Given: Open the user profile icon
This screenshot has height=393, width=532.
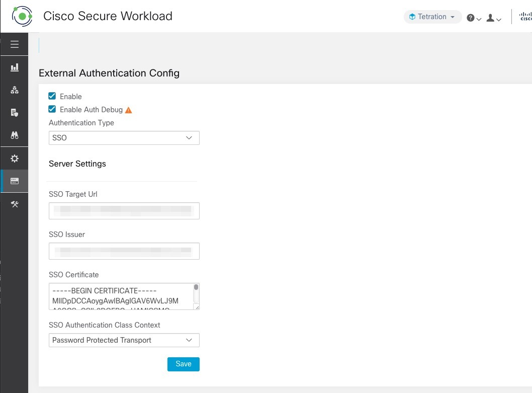Looking at the screenshot, I should [490, 18].
